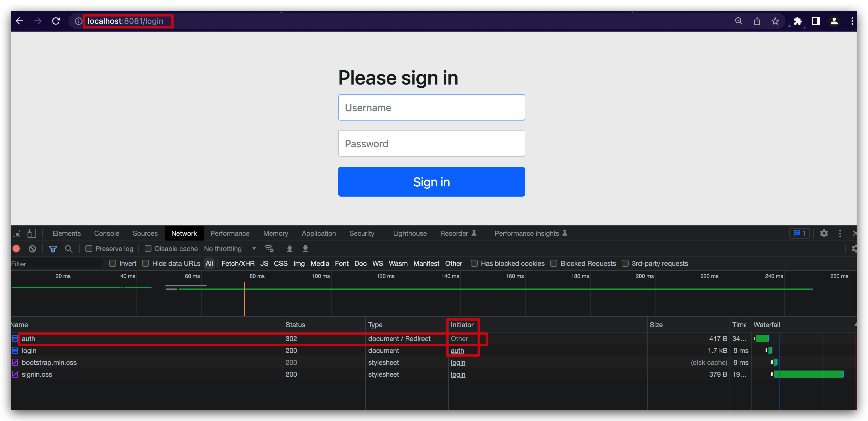
Task: Click the browser reload page icon
Action: point(56,21)
